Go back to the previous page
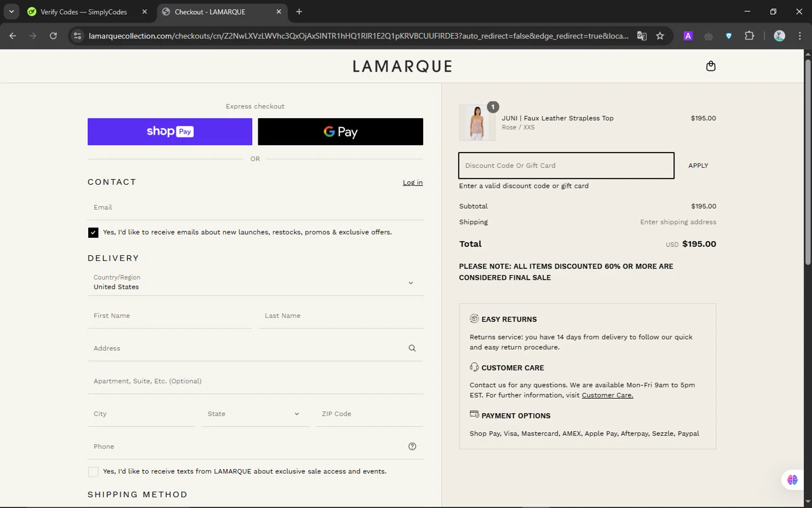This screenshot has width=812, height=508. [13, 36]
